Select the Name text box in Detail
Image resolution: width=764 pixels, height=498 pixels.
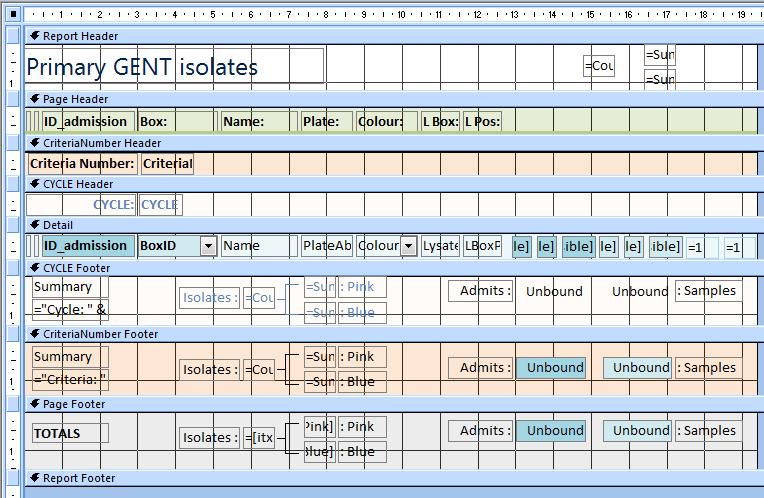click(259, 246)
